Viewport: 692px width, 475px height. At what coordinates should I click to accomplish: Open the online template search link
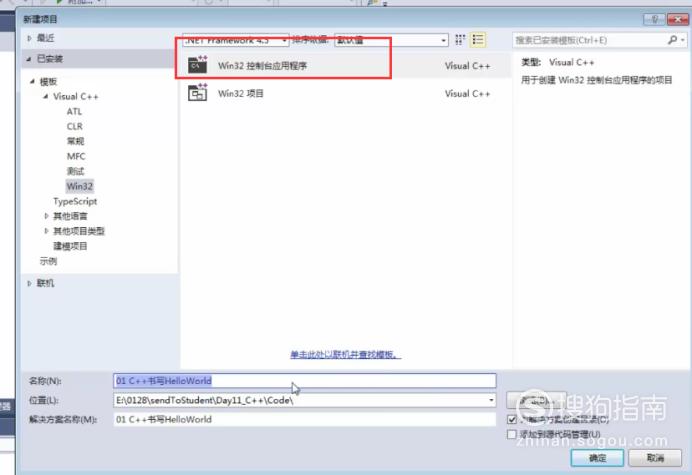pos(346,354)
